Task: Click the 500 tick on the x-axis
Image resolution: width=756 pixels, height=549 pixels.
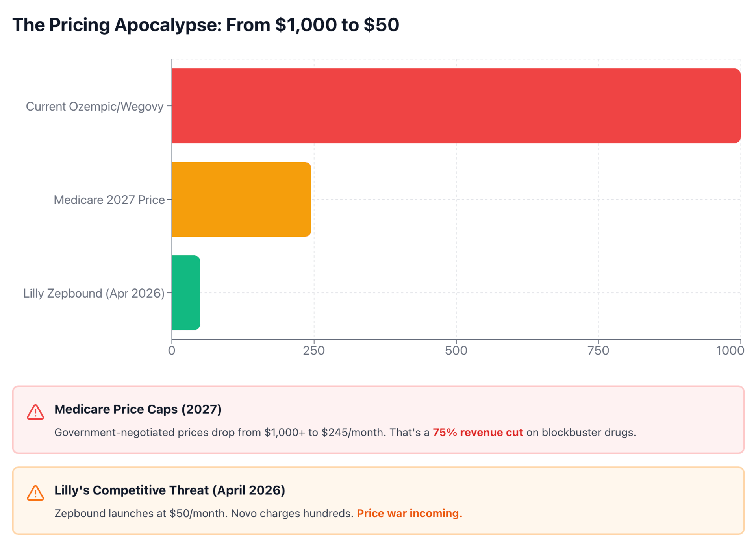Action: 456,350
